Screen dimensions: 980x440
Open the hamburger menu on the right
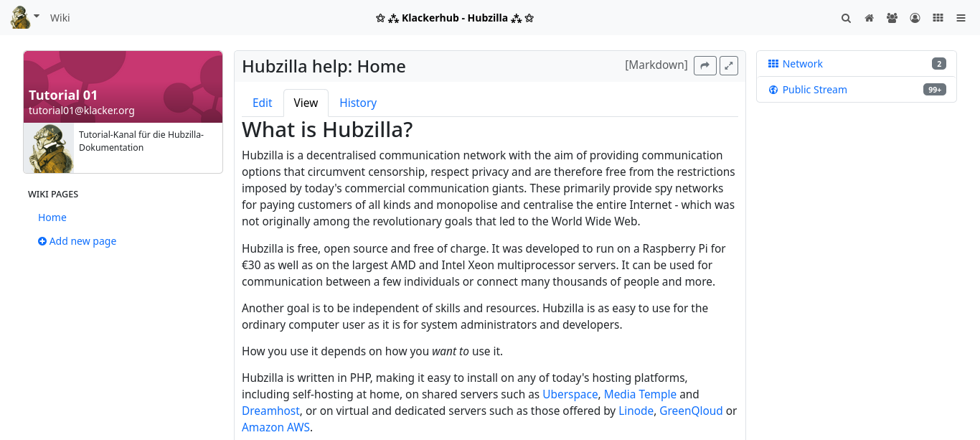(x=961, y=18)
